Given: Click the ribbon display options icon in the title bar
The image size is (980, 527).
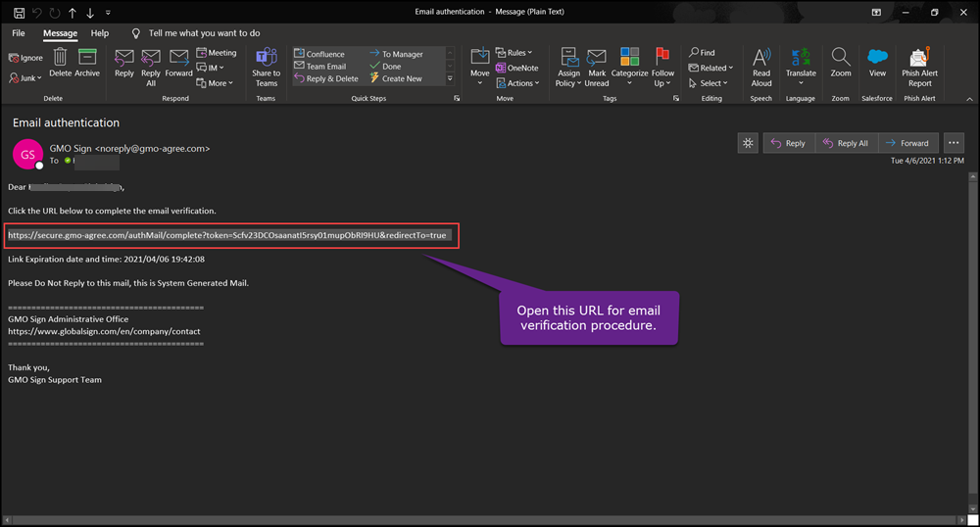Looking at the screenshot, I should coord(877,12).
